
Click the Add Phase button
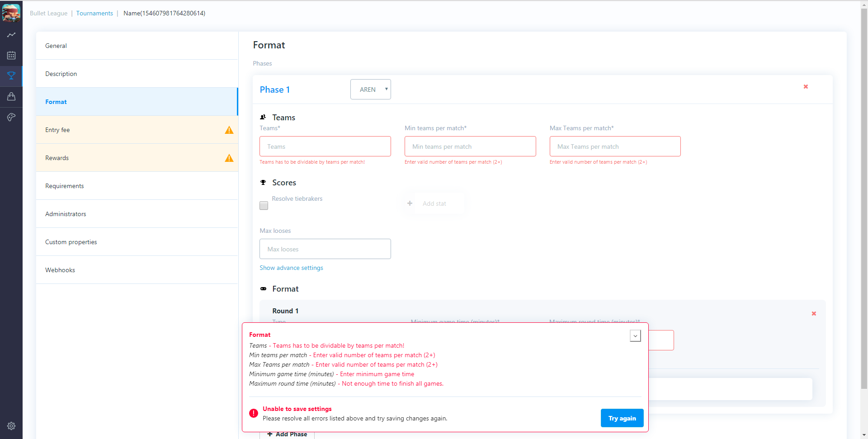pos(287,434)
